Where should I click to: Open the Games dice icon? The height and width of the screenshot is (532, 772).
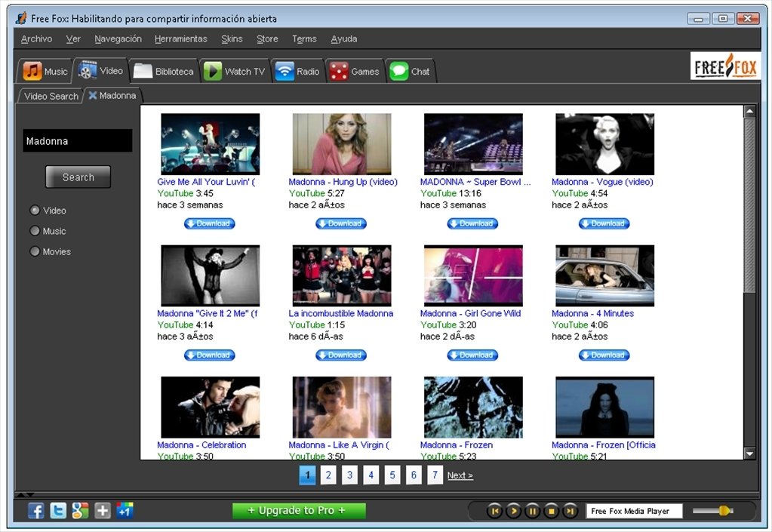339,71
